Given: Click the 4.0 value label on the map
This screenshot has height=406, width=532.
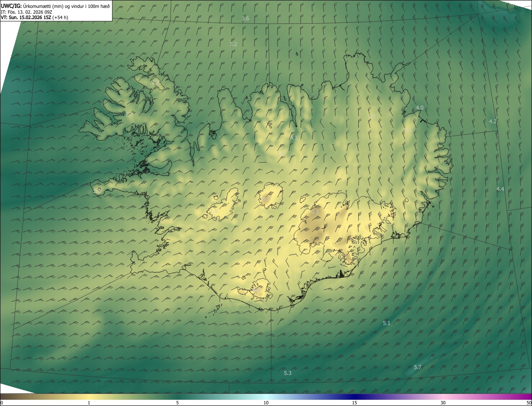Looking at the screenshot, I should pyautogui.click(x=419, y=108).
